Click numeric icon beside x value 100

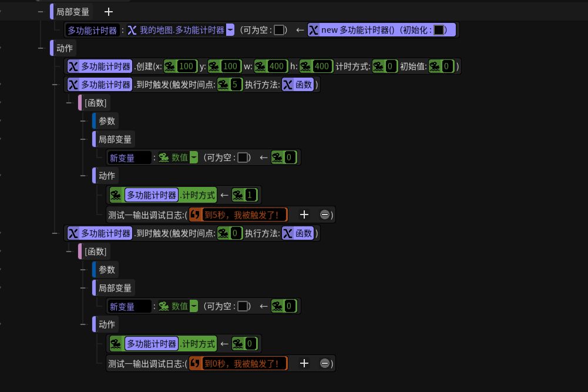pos(170,66)
